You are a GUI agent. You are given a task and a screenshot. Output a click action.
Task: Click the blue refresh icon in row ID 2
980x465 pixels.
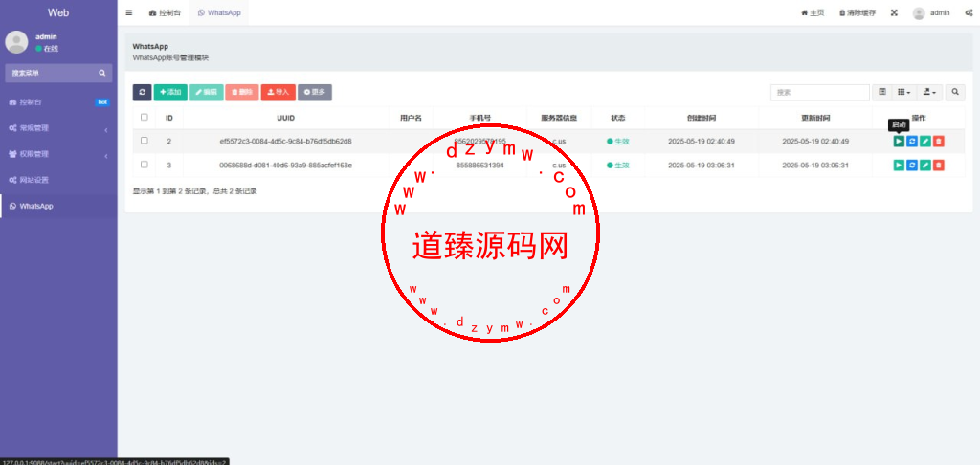(912, 142)
